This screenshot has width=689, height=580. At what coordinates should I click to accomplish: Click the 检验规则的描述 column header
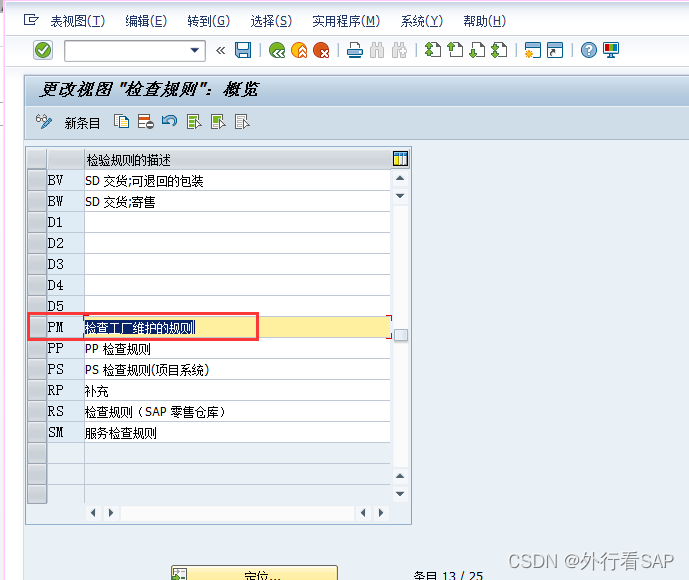click(x=237, y=160)
